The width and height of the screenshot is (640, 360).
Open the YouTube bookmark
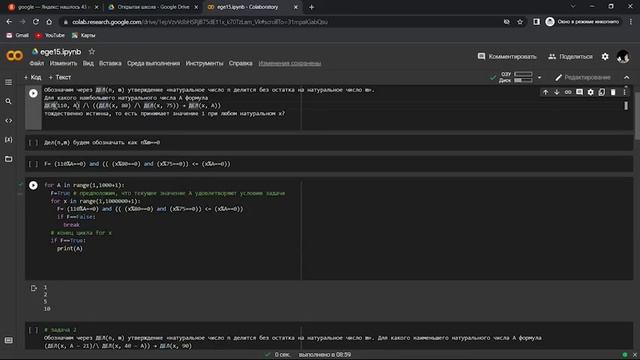(50, 36)
